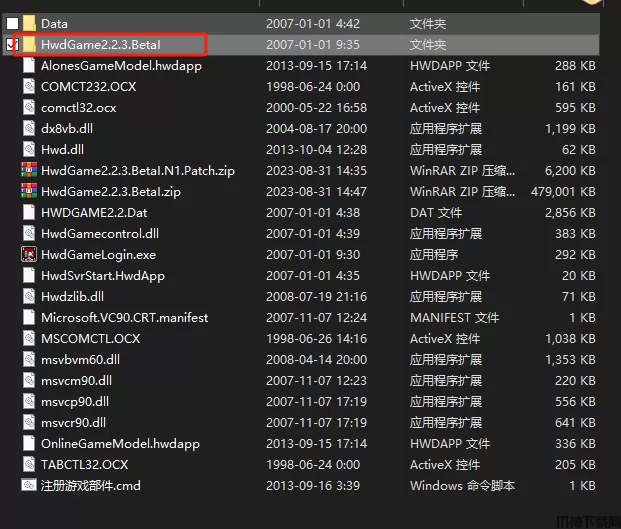Click the type label DAT 文件
The width and height of the screenshot is (621, 529).
point(436,213)
